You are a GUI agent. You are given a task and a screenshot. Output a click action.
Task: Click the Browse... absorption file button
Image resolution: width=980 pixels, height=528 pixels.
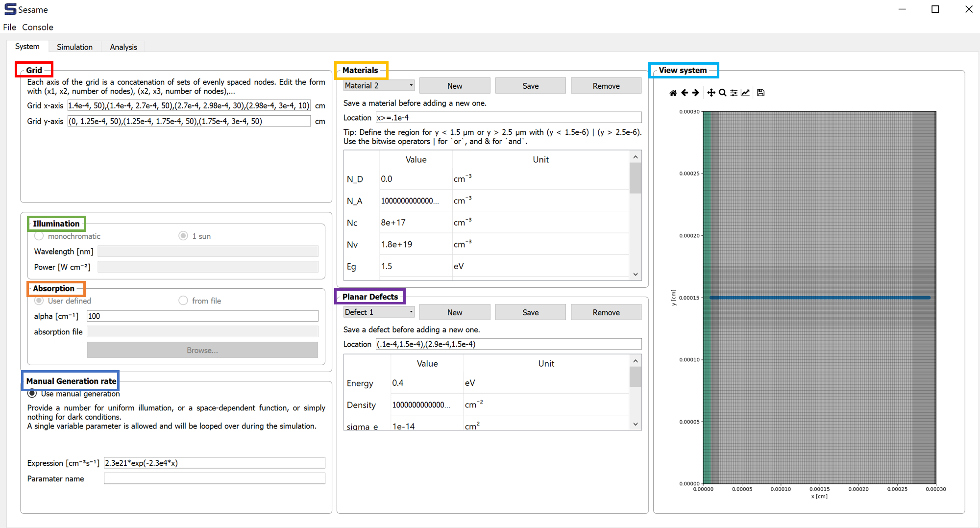tap(202, 350)
